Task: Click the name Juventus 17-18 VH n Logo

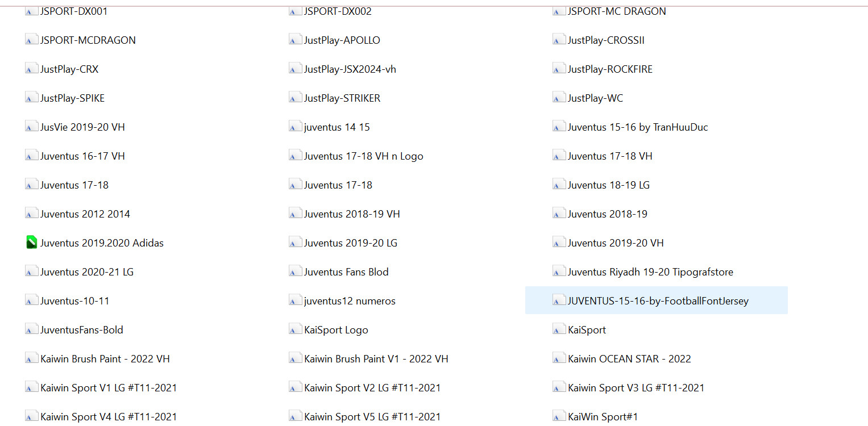Action: [x=364, y=156]
